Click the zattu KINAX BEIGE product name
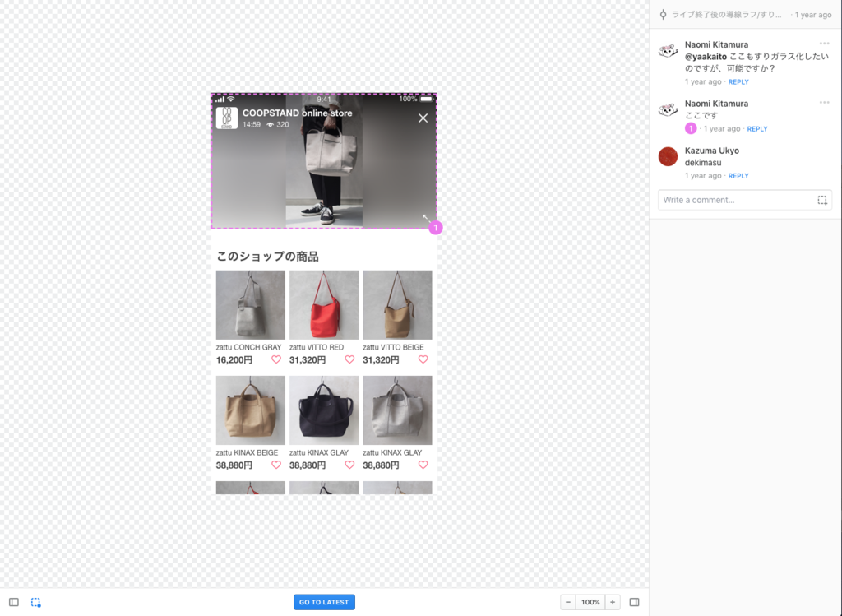The width and height of the screenshot is (842, 616). 247,452
